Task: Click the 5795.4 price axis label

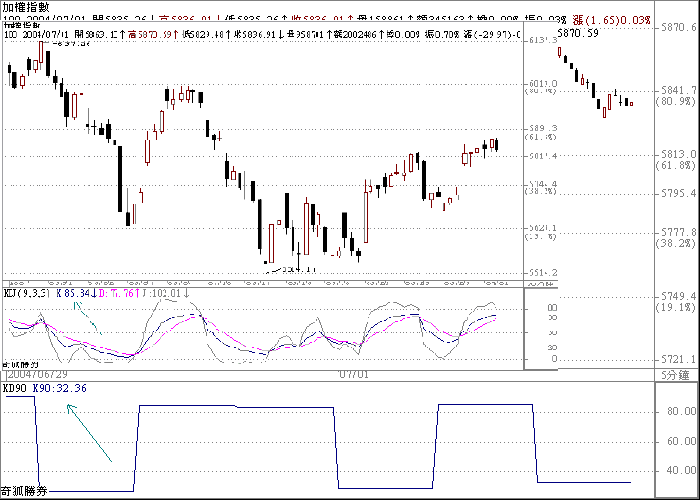Action: [x=678, y=193]
